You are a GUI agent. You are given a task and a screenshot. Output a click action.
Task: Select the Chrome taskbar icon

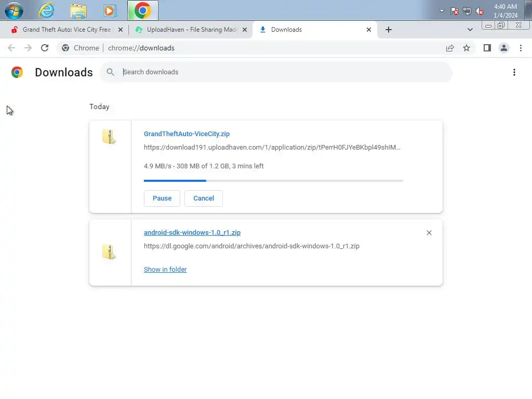click(142, 10)
